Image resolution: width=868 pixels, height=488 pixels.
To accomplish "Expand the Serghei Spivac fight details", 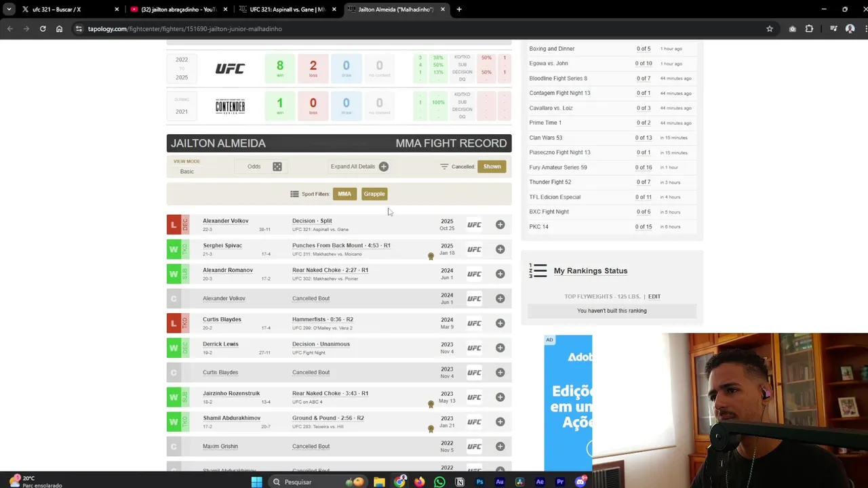I will click(500, 249).
